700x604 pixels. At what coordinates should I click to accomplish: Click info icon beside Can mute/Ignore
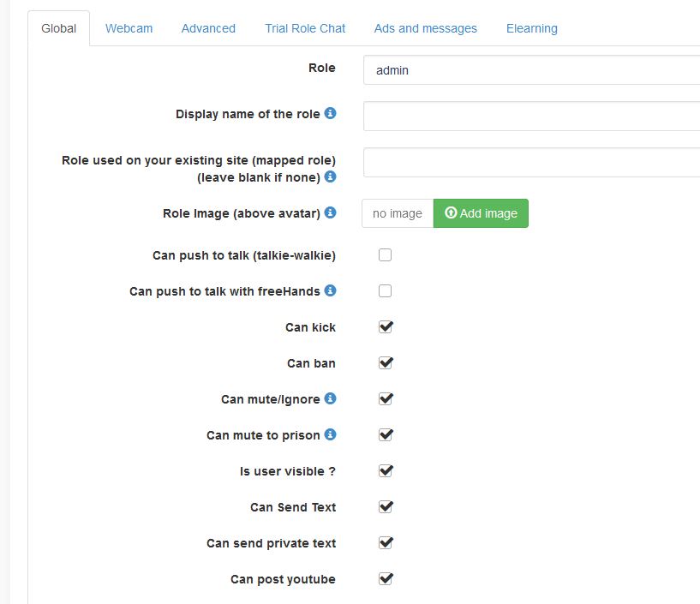click(330, 399)
